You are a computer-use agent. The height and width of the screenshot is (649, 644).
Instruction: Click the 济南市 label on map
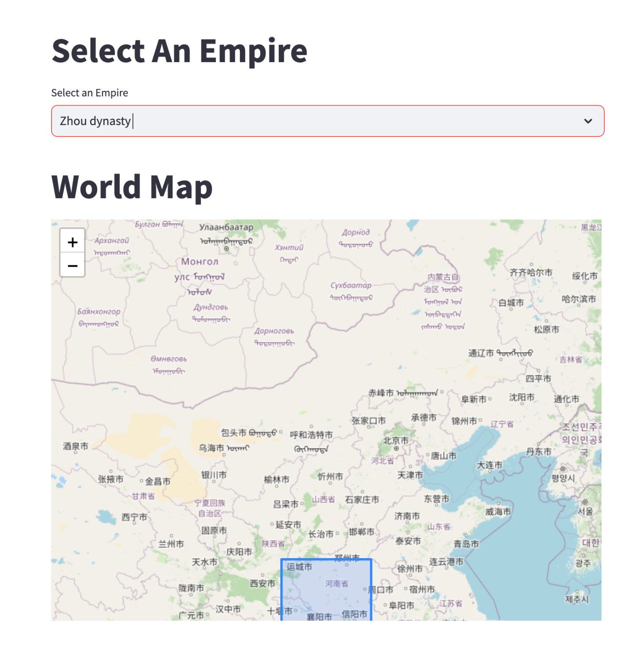pyautogui.click(x=407, y=516)
